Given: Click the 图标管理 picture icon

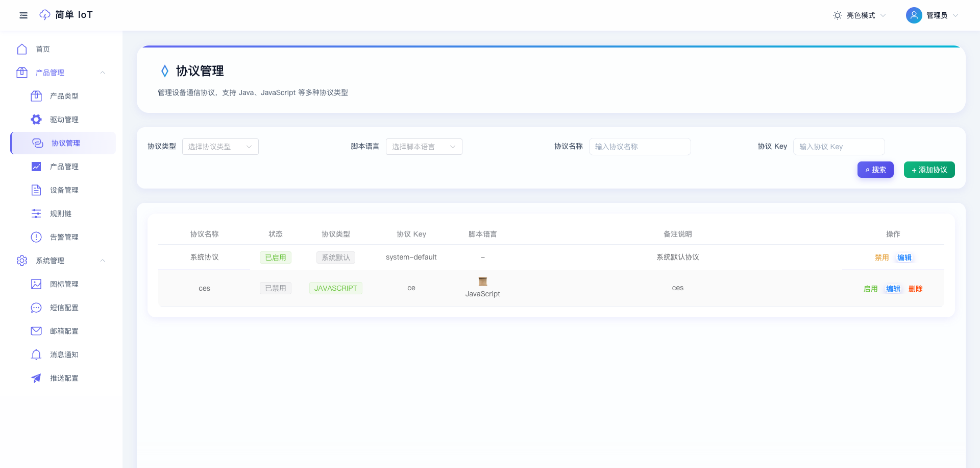Looking at the screenshot, I should [36, 284].
